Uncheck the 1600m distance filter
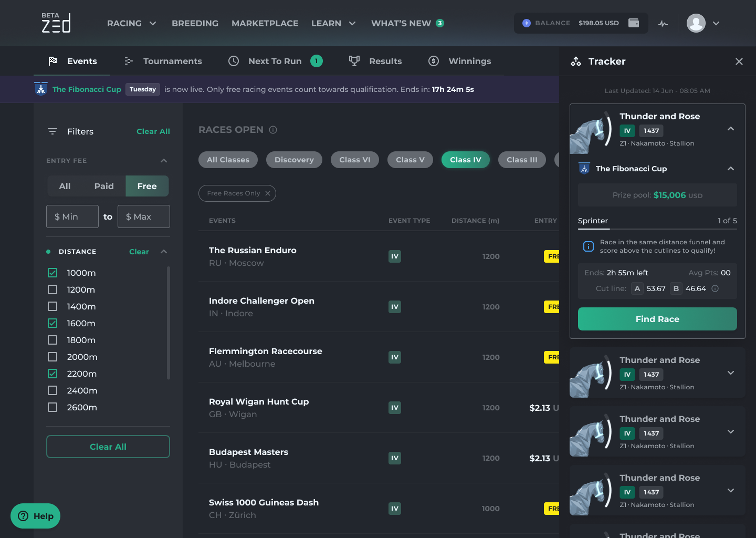 point(52,323)
